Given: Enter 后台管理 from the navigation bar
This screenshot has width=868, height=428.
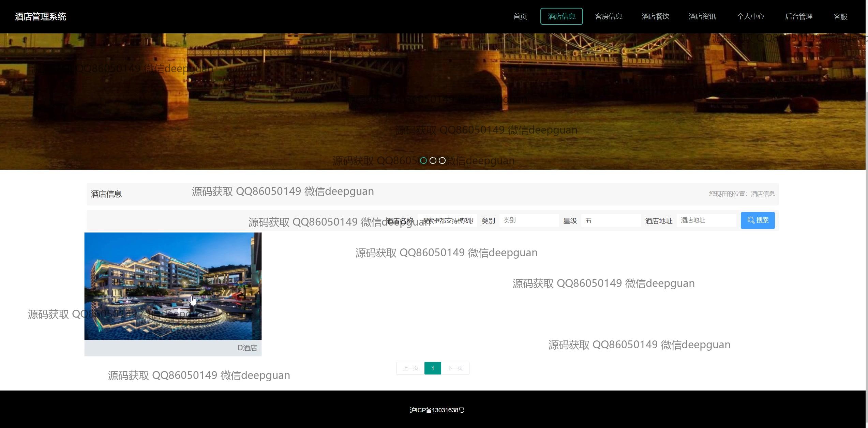Looking at the screenshot, I should pos(798,16).
